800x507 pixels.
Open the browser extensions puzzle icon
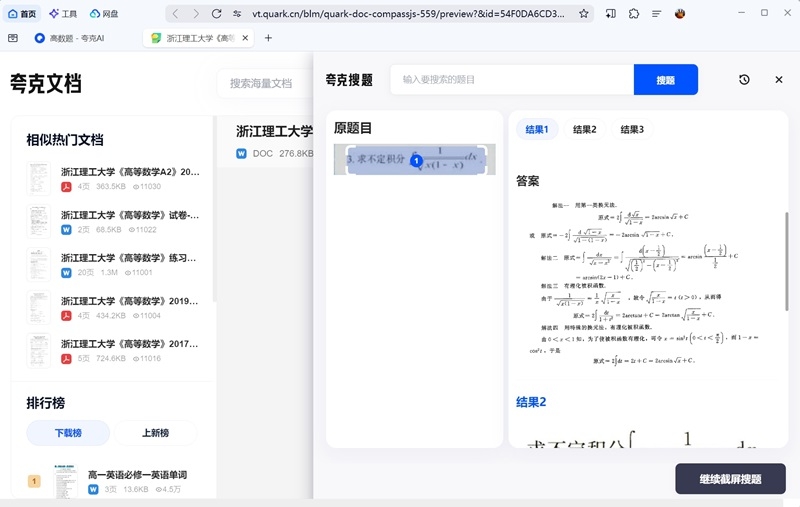[634, 14]
